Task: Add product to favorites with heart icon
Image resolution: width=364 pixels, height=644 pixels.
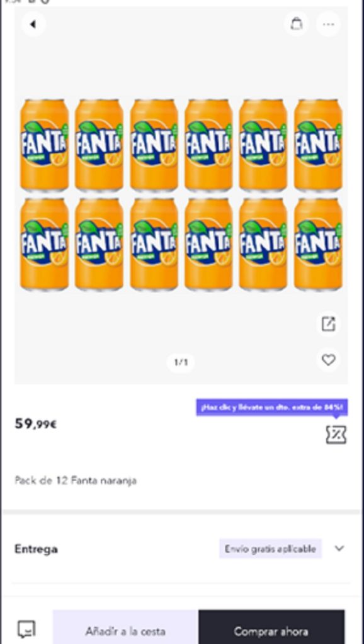Action: point(328,360)
